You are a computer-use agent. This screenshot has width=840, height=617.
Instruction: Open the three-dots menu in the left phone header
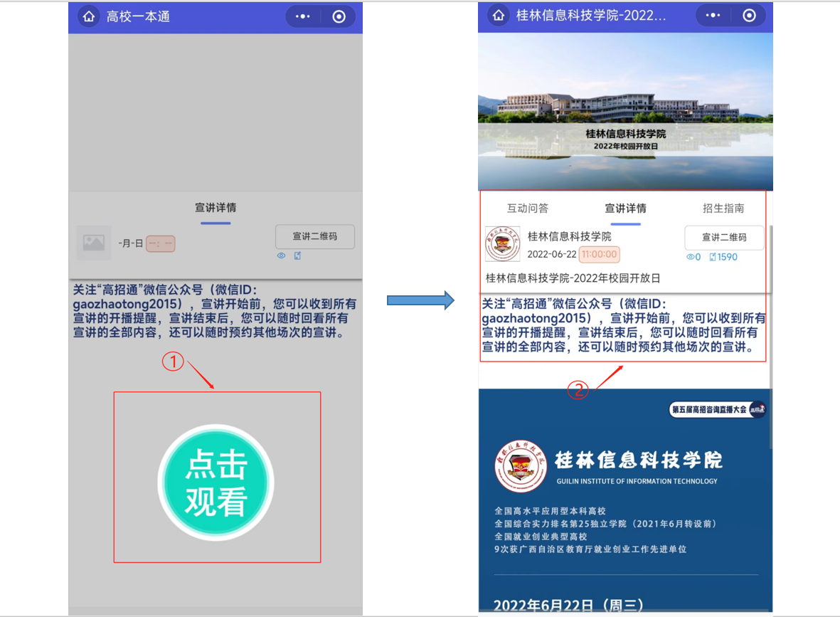point(303,16)
